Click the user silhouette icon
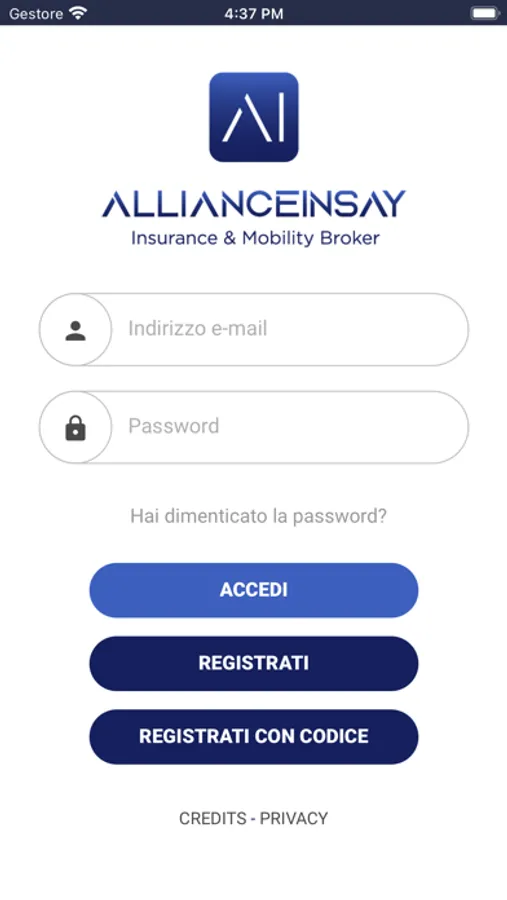Image resolution: width=507 pixels, height=900 pixels. pos(75,331)
